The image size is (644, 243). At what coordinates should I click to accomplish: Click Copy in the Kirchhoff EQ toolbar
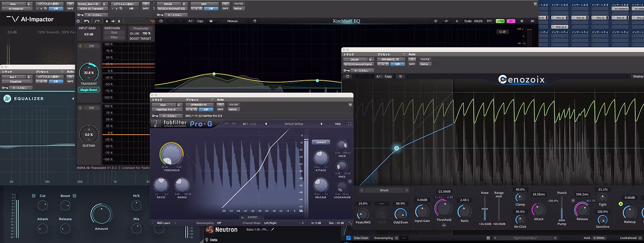200,21
